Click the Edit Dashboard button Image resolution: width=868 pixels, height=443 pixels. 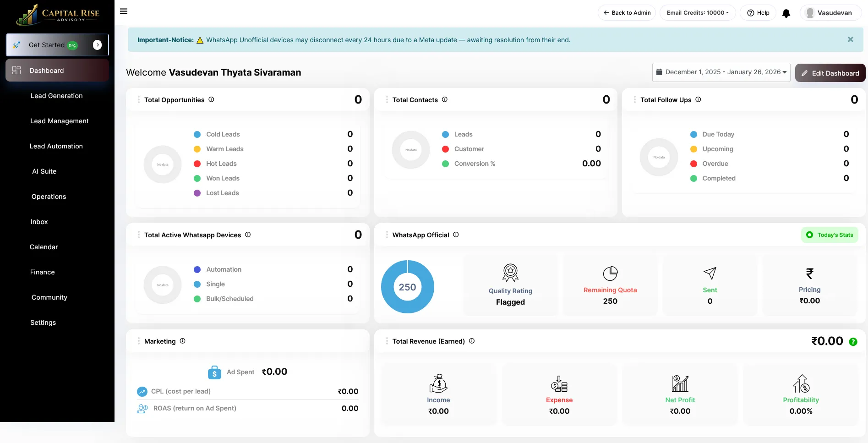[830, 73]
